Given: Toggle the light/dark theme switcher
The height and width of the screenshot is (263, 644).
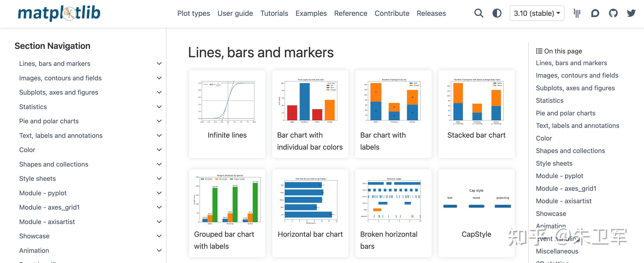Looking at the screenshot, I should pyautogui.click(x=497, y=13).
